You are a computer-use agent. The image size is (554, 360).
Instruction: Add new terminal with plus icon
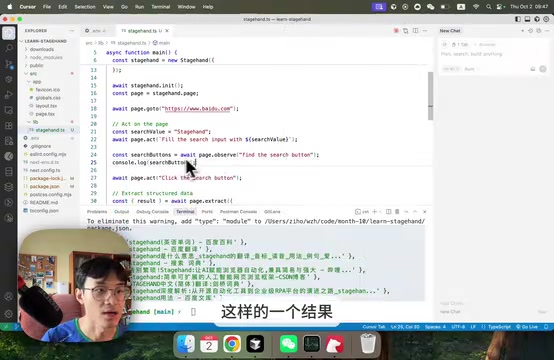point(375,212)
